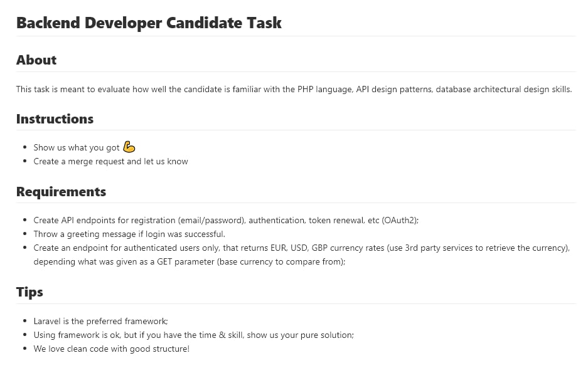Click the GET parameter base currency line
588x368 pixels.
[x=190, y=262]
